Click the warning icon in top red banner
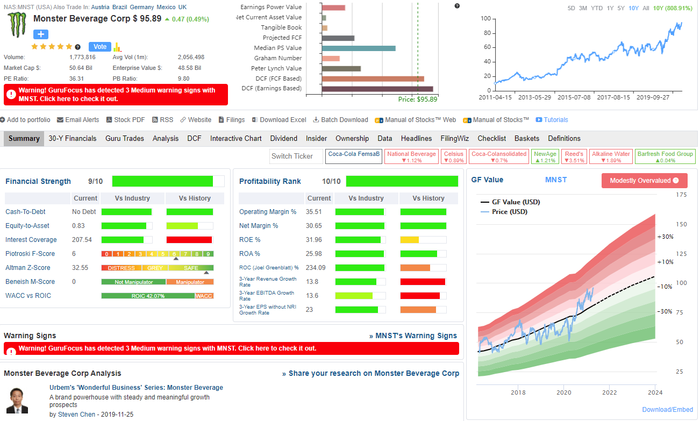This screenshot has width=700, height=421. pos(11,94)
